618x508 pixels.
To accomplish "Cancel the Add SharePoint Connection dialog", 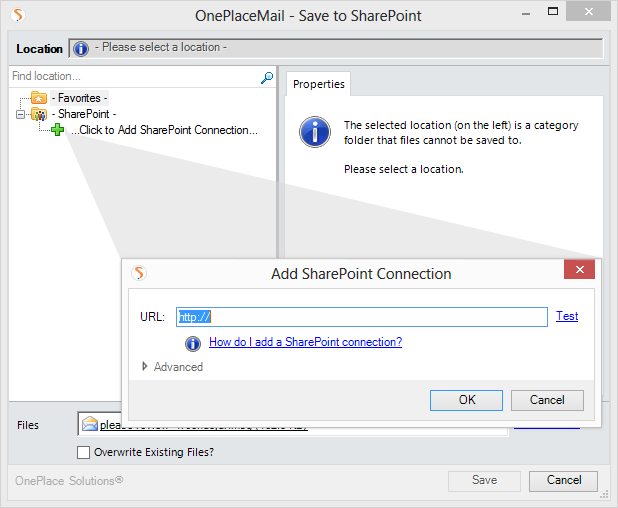I will 547,400.
